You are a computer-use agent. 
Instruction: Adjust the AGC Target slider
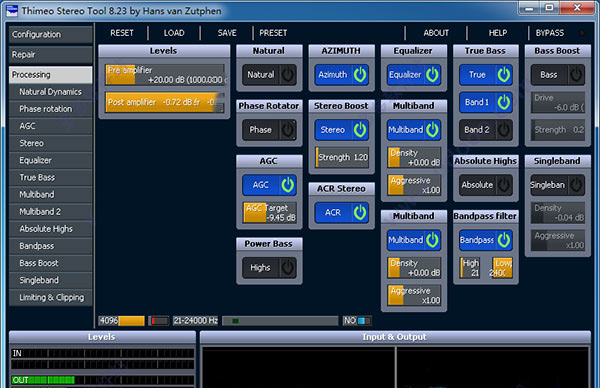pyautogui.click(x=270, y=212)
